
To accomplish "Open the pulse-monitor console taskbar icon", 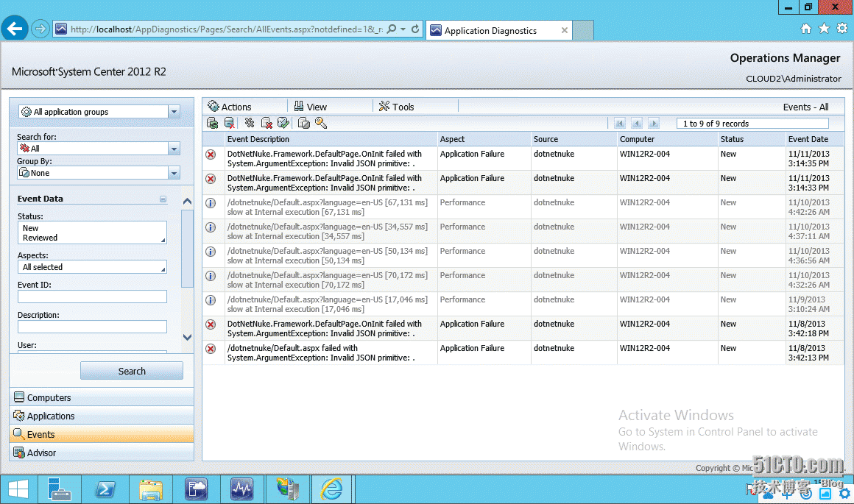I will tap(241, 489).
